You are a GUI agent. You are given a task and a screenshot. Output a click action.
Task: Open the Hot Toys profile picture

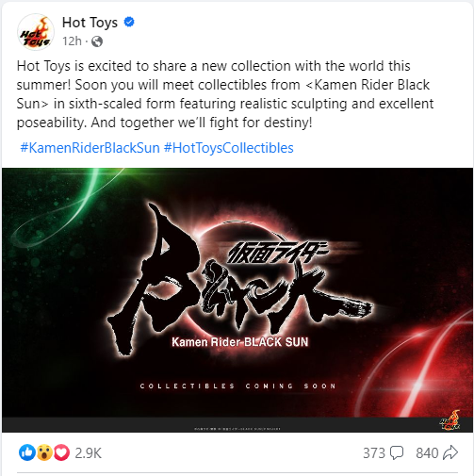[x=36, y=32]
